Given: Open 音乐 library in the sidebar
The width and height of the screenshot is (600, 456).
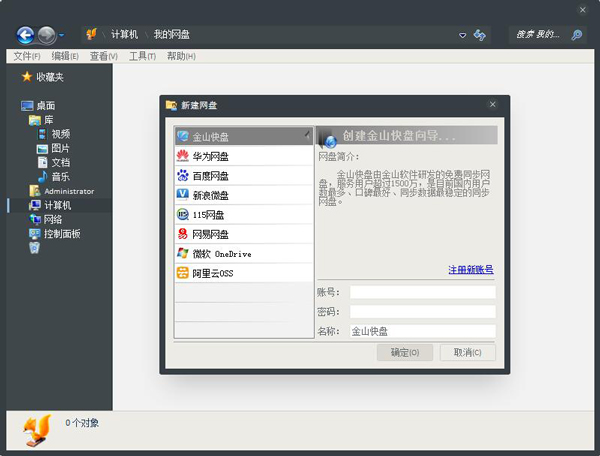Looking at the screenshot, I should click(x=61, y=177).
